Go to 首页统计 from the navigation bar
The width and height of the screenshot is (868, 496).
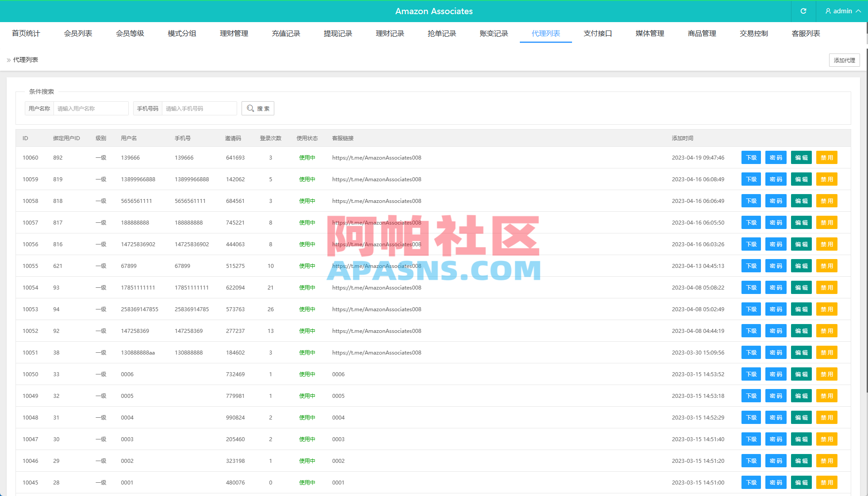click(x=26, y=33)
